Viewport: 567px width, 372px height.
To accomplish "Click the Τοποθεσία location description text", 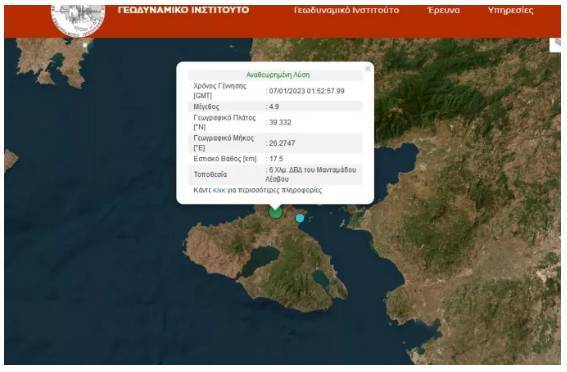I will (x=311, y=174).
